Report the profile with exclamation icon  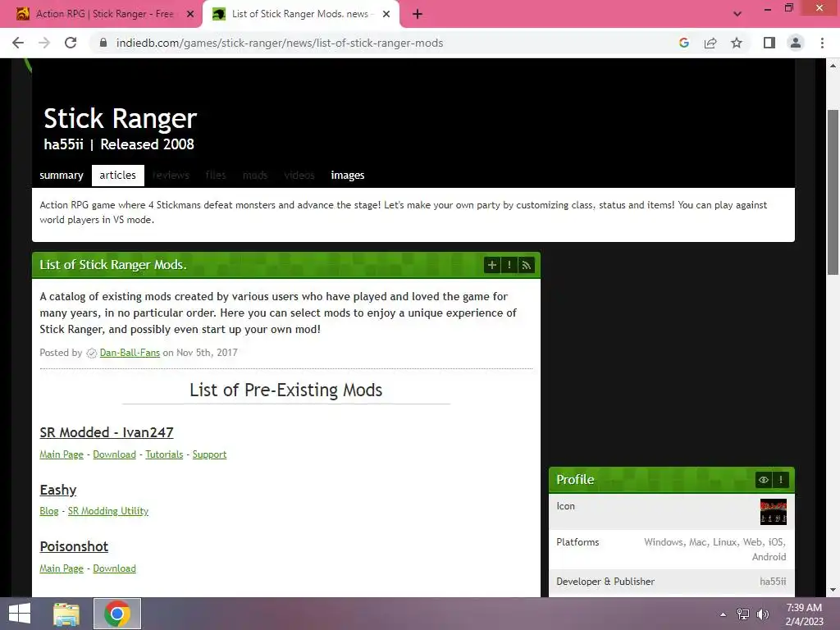pyautogui.click(x=781, y=479)
